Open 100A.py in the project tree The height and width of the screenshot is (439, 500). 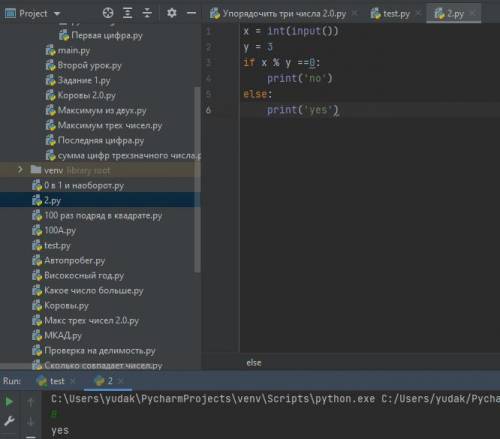tap(54, 231)
